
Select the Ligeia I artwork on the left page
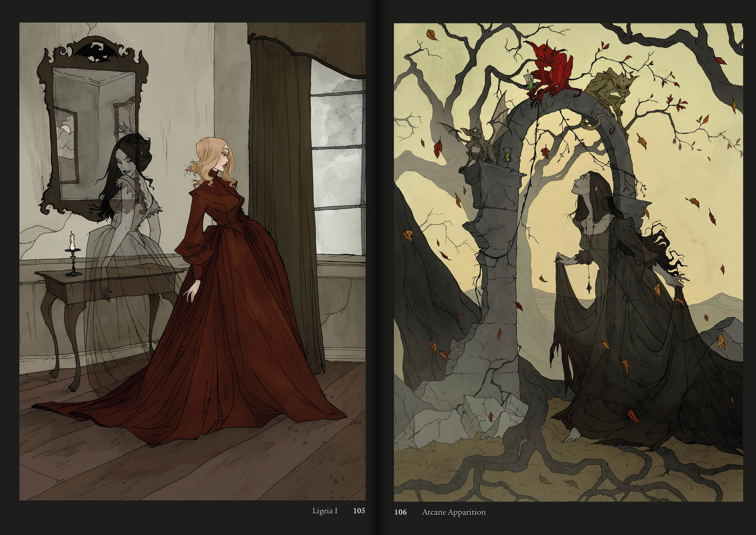click(x=192, y=261)
